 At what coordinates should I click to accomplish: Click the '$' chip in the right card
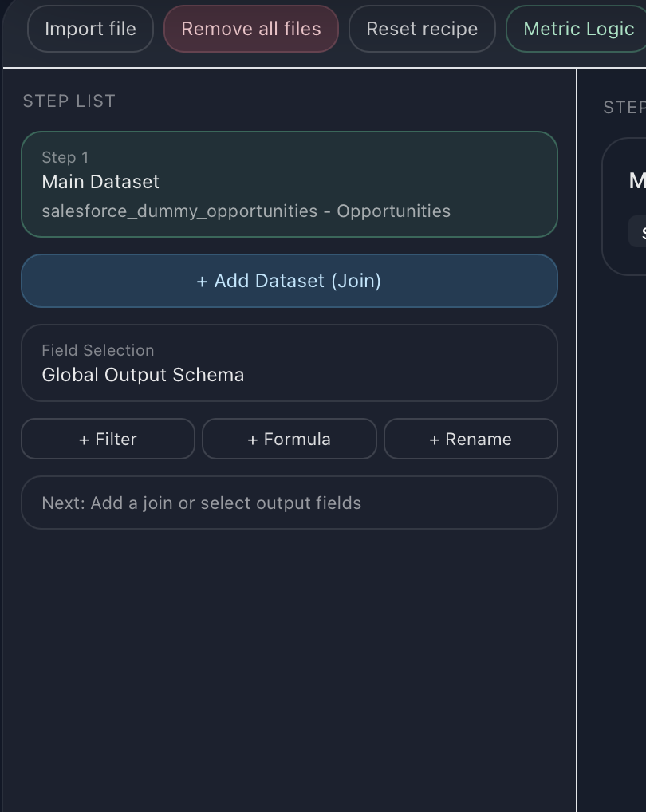639,233
